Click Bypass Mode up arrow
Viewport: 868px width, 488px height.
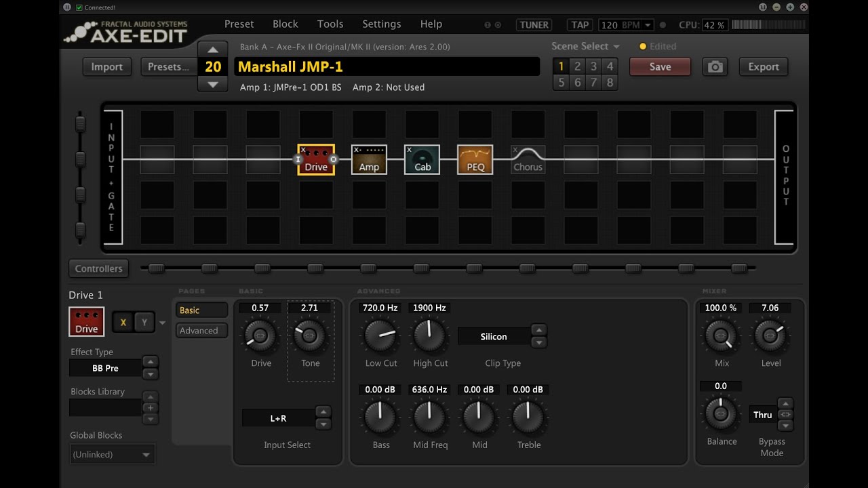point(785,403)
